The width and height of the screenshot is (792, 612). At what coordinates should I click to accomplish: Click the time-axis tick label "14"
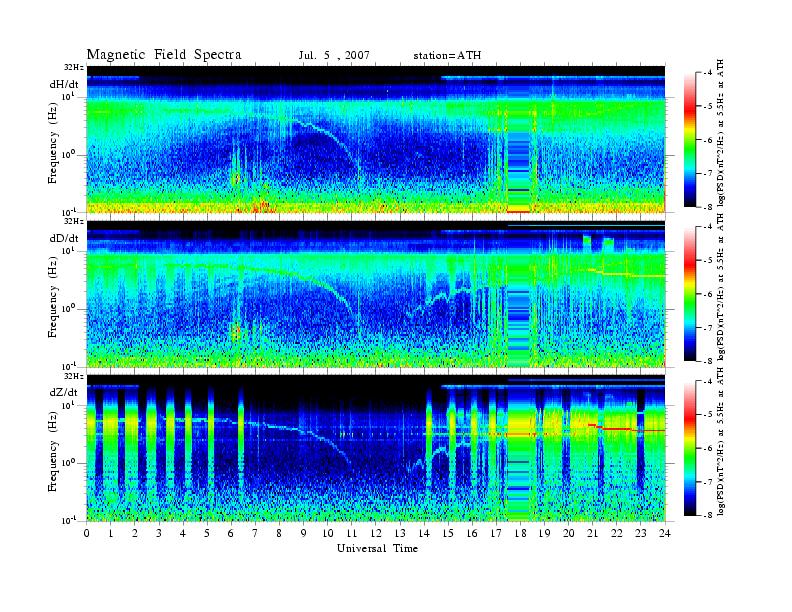[x=424, y=533]
